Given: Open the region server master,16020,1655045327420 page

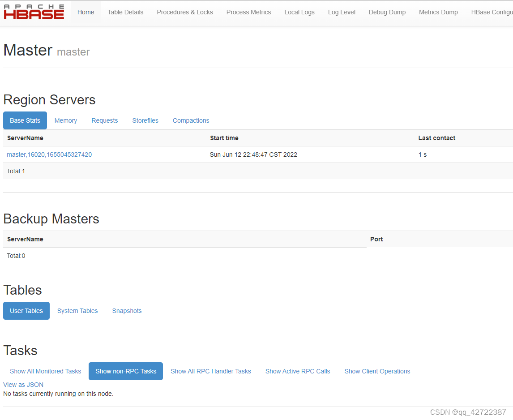Looking at the screenshot, I should coord(49,154).
